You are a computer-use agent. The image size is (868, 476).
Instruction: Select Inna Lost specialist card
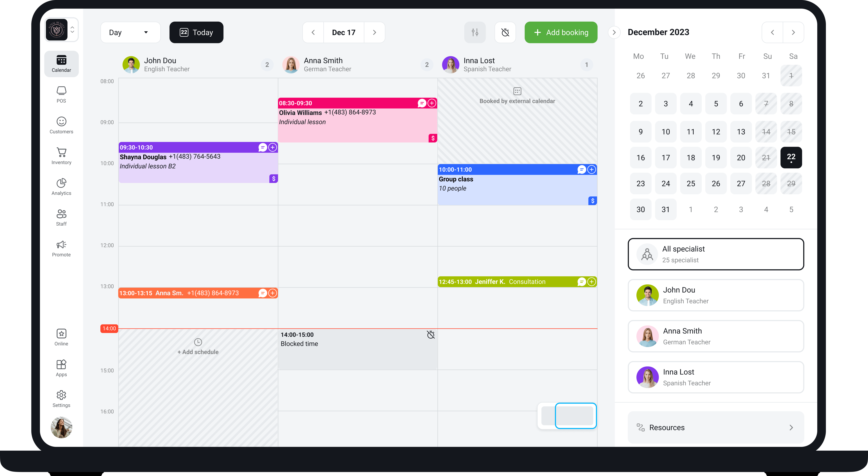click(x=716, y=377)
